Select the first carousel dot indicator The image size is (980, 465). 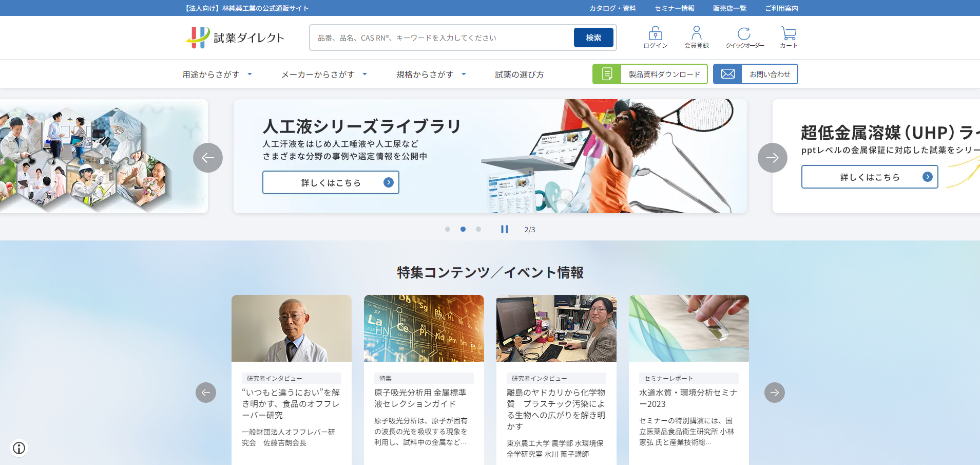click(x=448, y=229)
